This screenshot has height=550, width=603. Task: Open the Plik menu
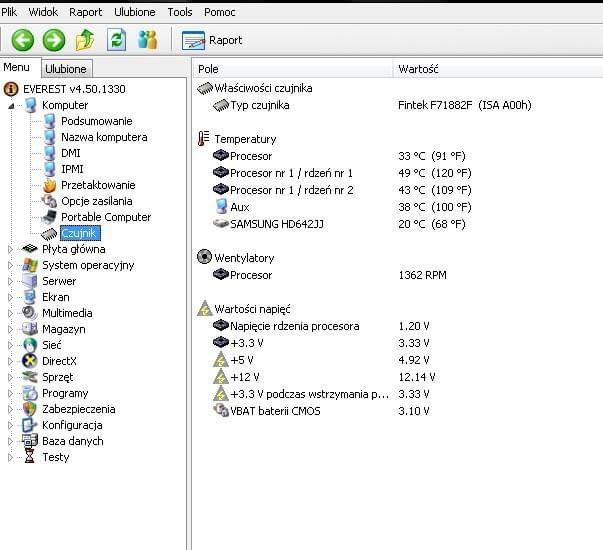click(9, 12)
